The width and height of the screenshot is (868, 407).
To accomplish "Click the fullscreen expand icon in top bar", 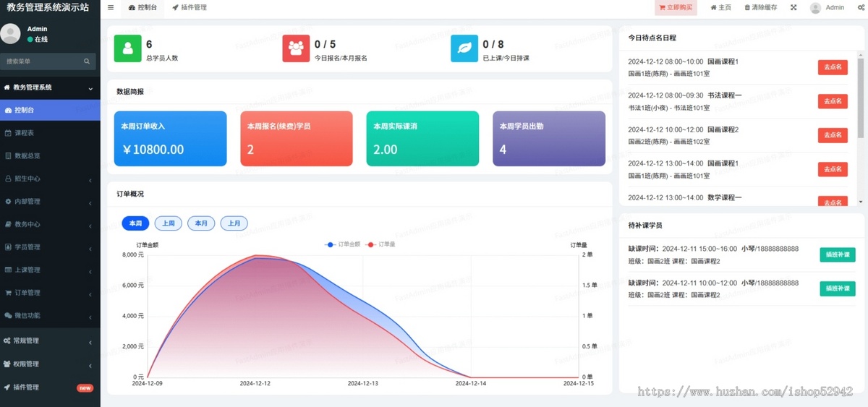I will (x=793, y=7).
